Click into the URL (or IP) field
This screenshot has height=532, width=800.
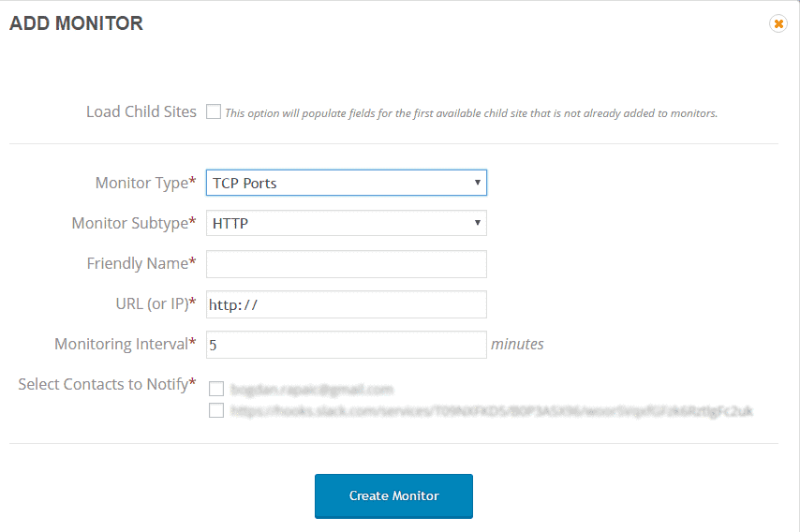[347, 304]
